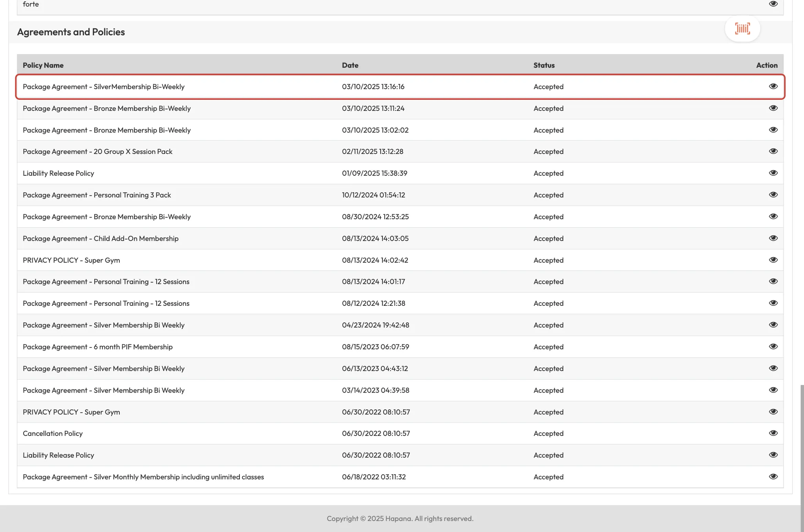804x532 pixels.
Task: View Bronze Membership agreement from 08/30/2024
Action: [773, 216]
